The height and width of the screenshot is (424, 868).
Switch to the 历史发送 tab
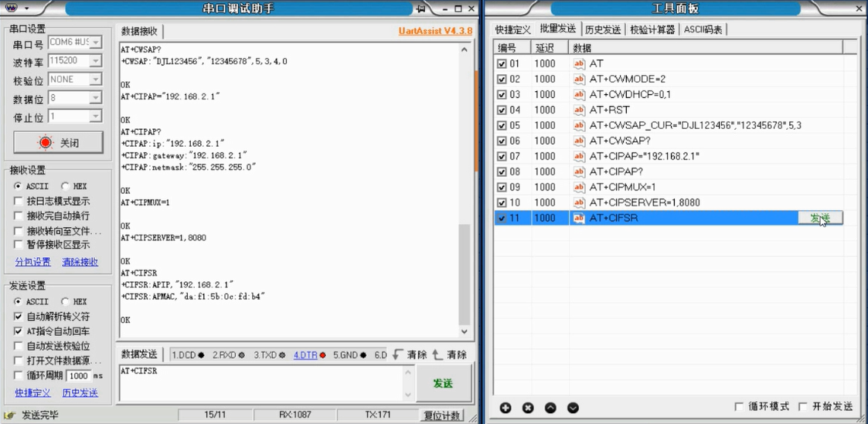coord(603,29)
